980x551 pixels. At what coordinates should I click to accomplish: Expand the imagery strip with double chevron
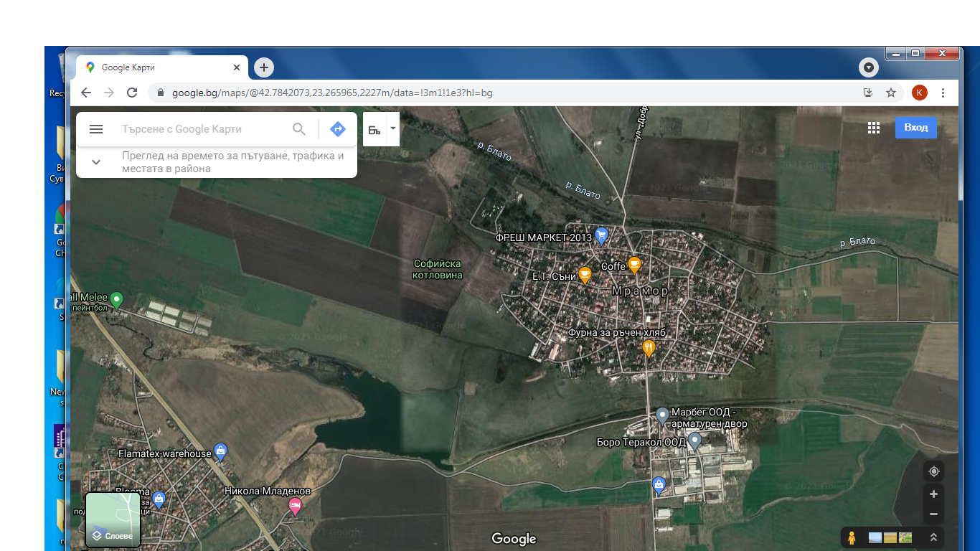pyautogui.click(x=934, y=537)
